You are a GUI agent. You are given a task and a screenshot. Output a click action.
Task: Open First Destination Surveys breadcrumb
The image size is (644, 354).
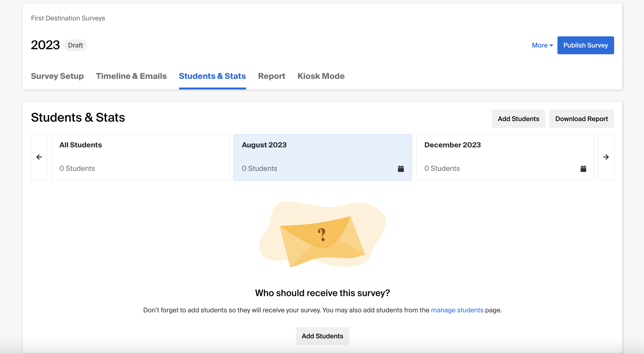tap(68, 18)
